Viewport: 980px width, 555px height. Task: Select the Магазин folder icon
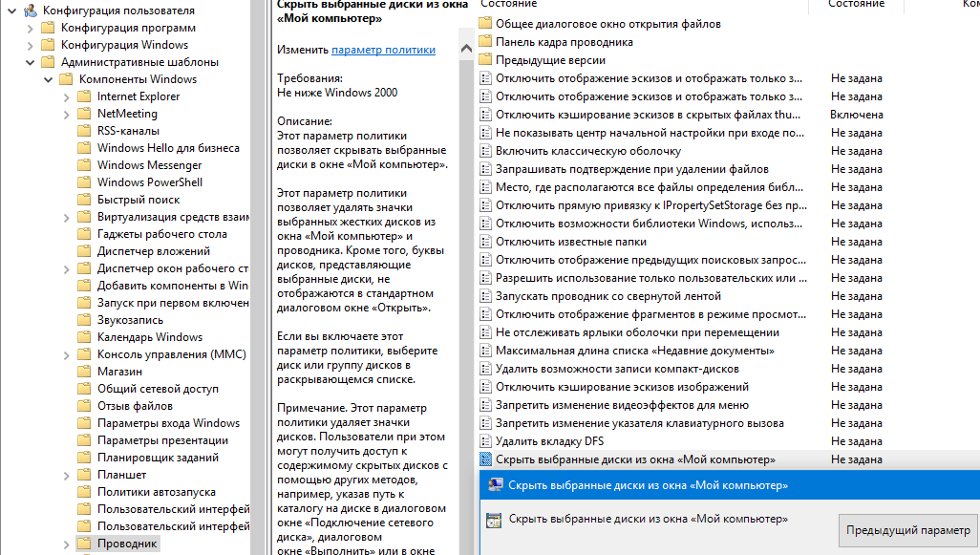84,372
